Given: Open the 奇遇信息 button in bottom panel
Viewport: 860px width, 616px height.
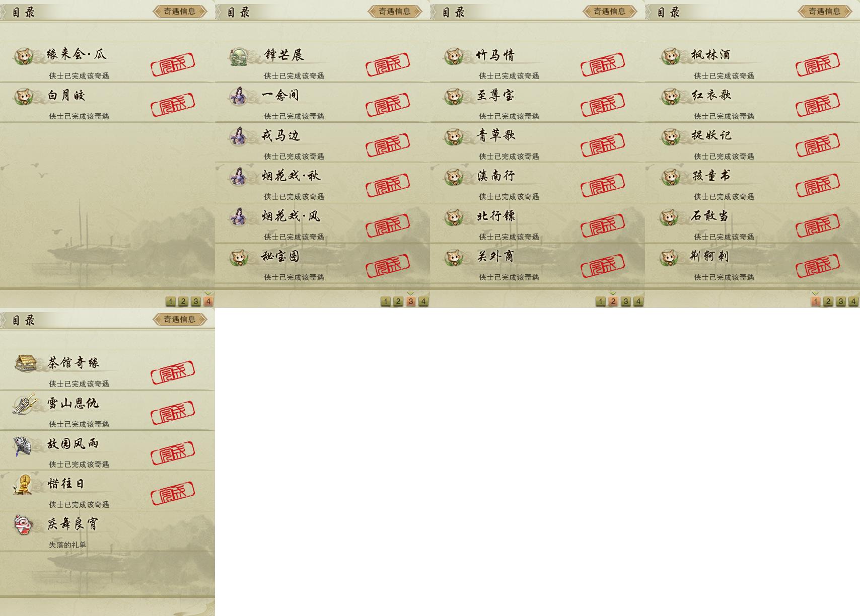Looking at the screenshot, I should (180, 319).
